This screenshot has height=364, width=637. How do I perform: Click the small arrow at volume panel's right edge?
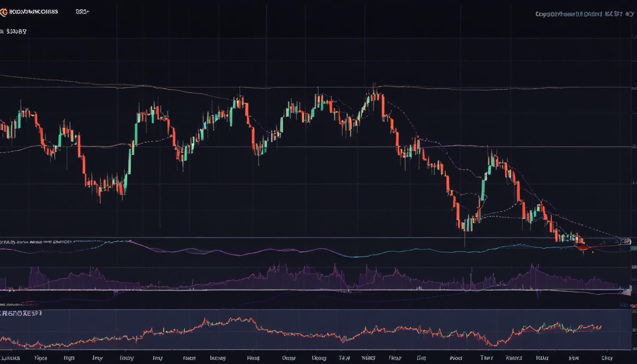(x=629, y=289)
